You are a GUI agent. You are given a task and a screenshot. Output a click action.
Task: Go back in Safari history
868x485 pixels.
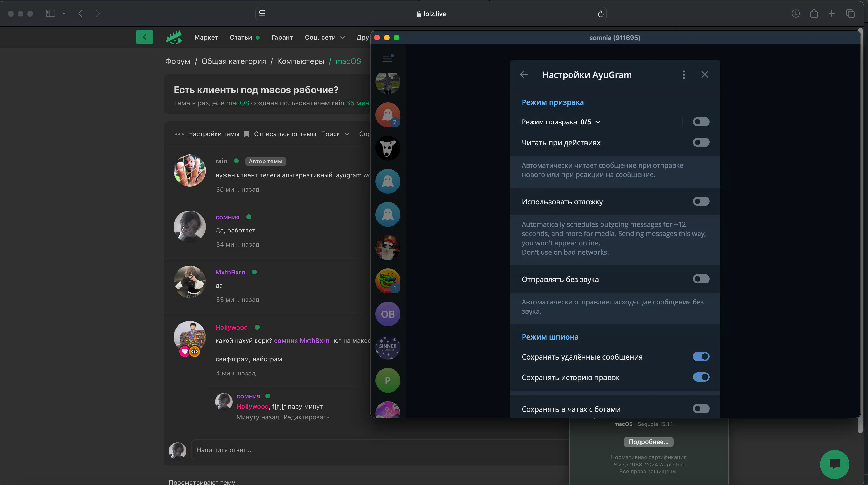click(x=80, y=13)
